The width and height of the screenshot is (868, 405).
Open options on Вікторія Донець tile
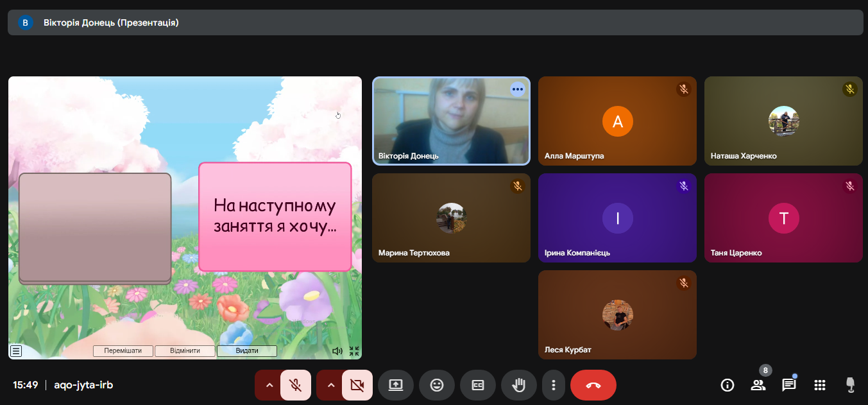coord(518,90)
